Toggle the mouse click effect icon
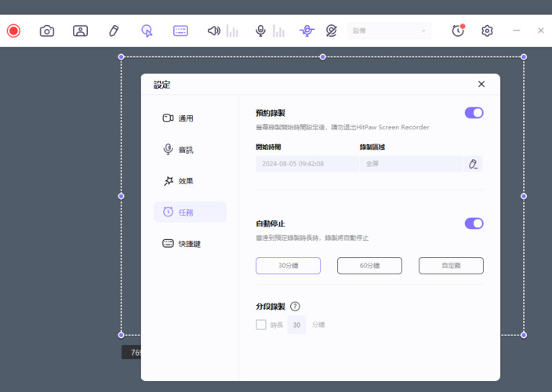 point(147,31)
